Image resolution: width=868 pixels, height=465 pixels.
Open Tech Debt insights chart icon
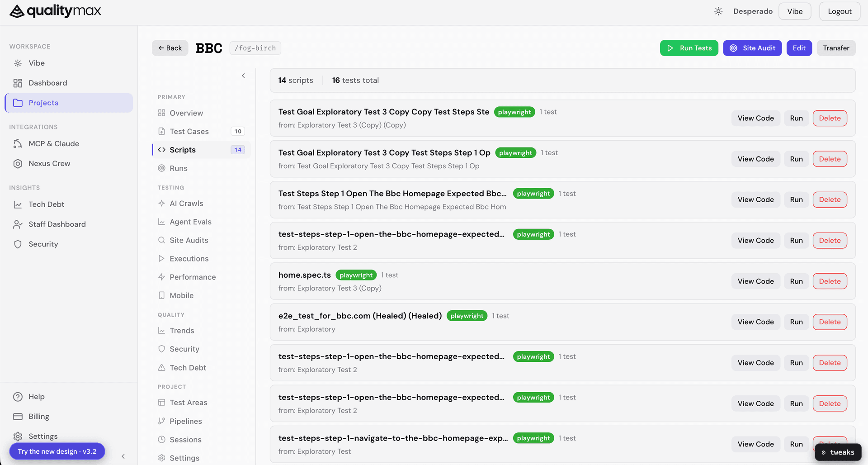tap(18, 204)
